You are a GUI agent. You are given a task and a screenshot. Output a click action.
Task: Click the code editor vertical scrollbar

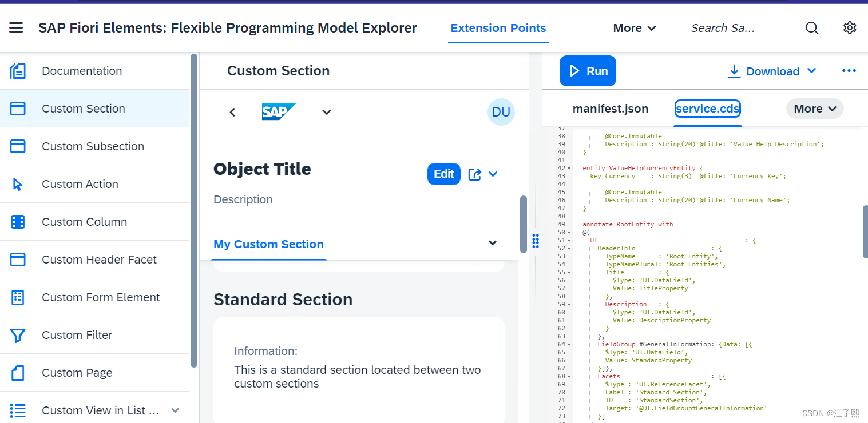coord(865,232)
